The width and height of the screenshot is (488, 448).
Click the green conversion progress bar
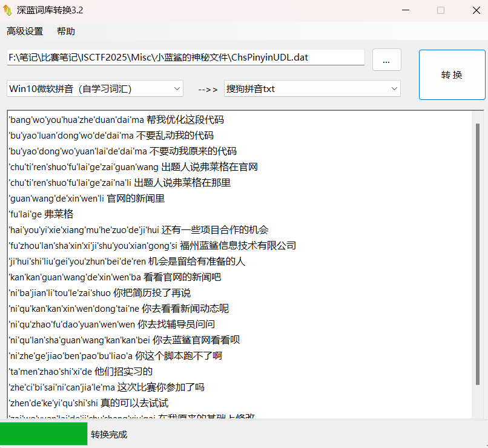pyautogui.click(x=44, y=435)
